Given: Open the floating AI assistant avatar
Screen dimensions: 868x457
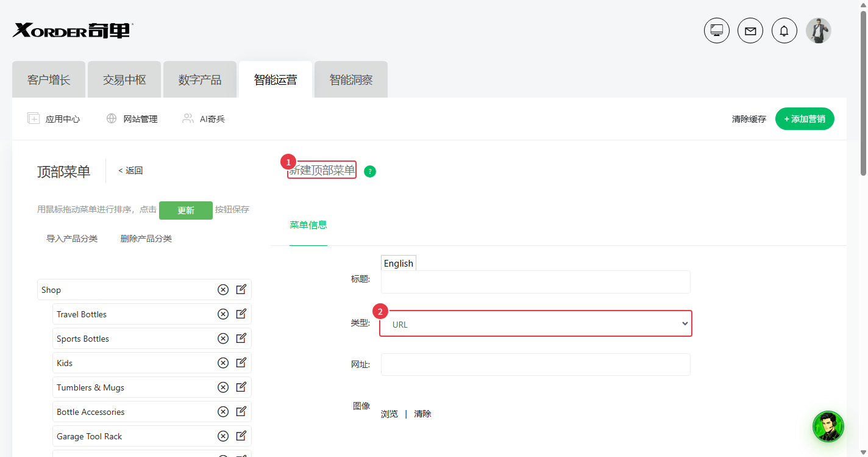Looking at the screenshot, I should click(x=828, y=426).
